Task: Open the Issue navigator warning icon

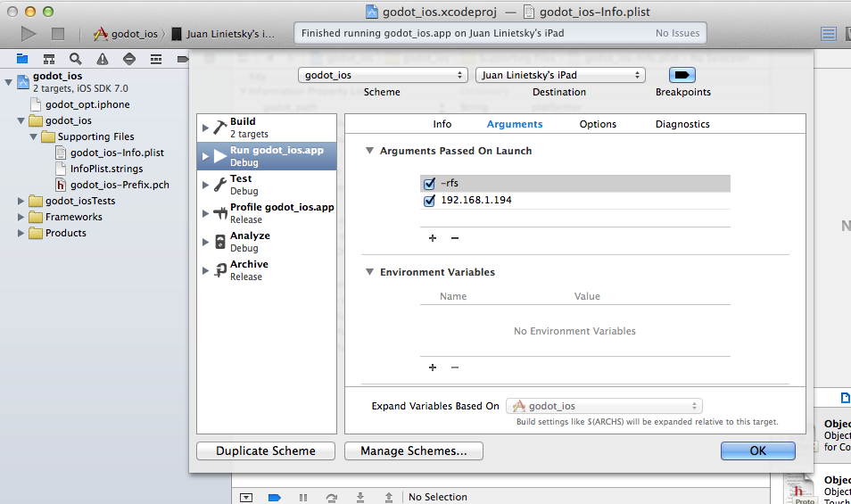Action: (103, 60)
